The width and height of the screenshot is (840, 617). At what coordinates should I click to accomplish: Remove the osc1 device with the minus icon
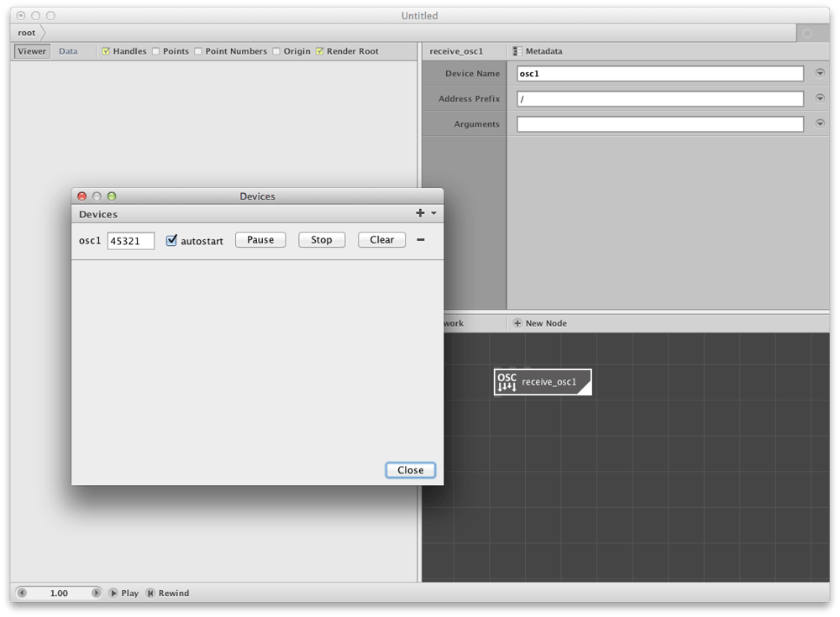421,240
